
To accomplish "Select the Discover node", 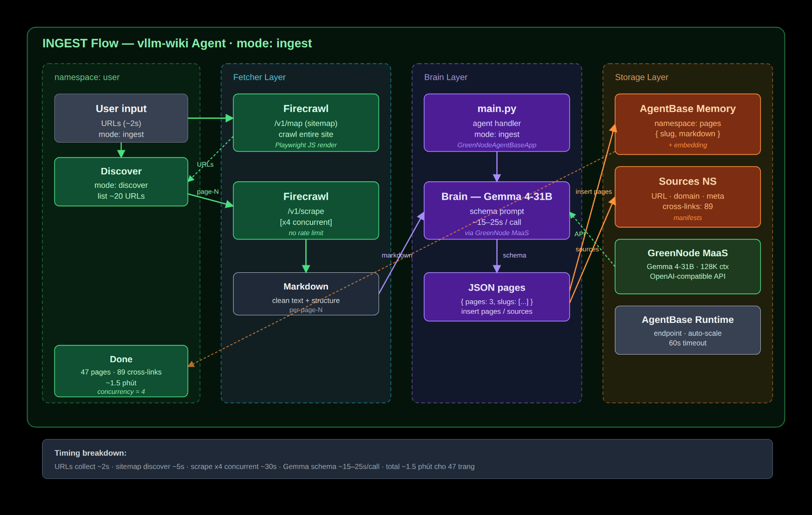I will coord(121,181).
